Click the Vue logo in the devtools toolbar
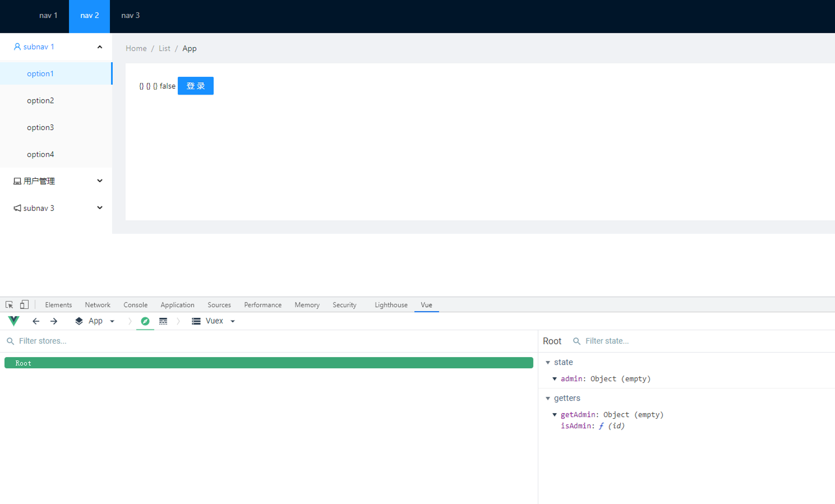 click(x=14, y=321)
